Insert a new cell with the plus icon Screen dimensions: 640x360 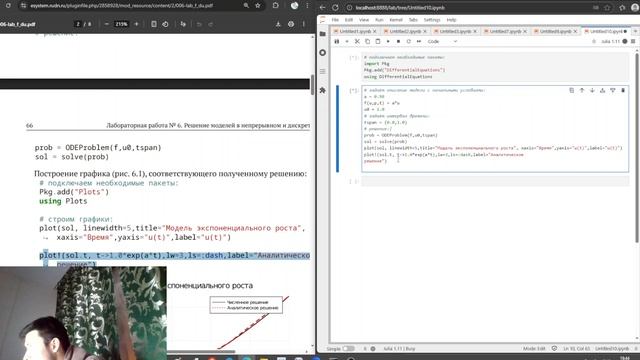[347, 42]
